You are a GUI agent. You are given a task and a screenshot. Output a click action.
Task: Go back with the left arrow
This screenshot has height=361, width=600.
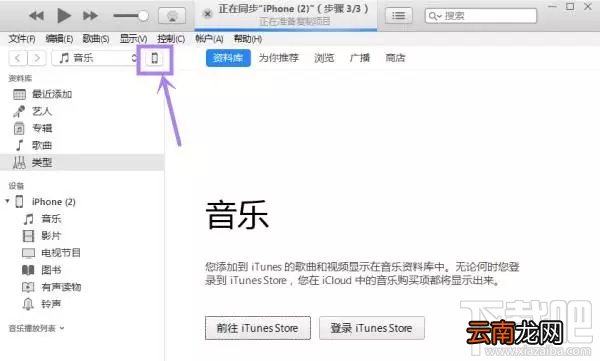[x=18, y=58]
